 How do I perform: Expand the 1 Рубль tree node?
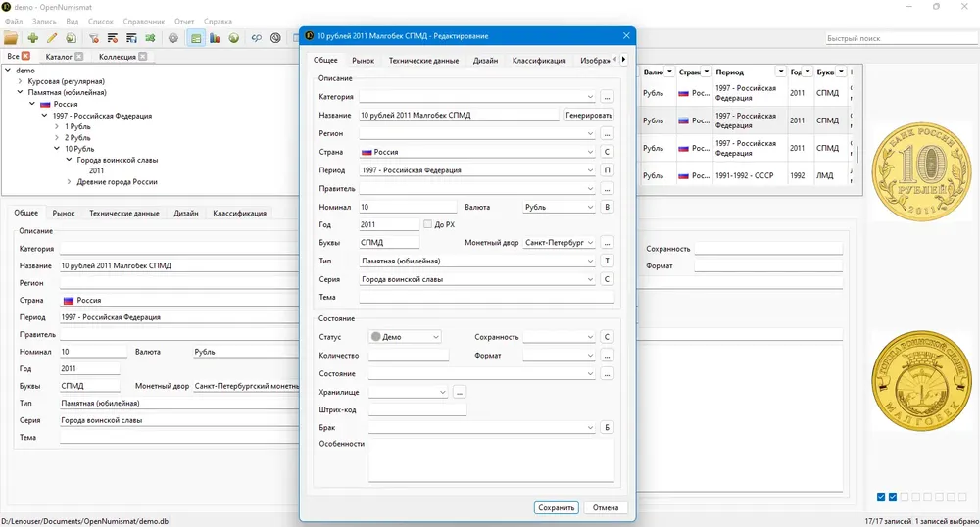57,126
